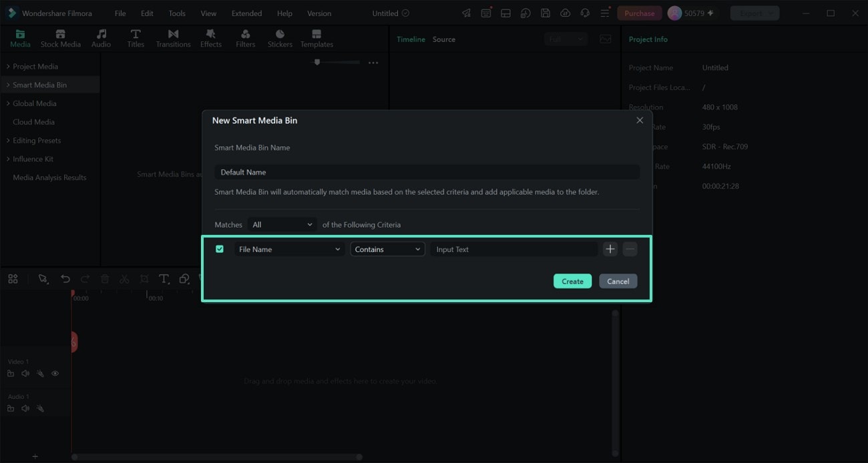
Task: Click the effects wand on Audio 1 track
Action: tap(40, 408)
